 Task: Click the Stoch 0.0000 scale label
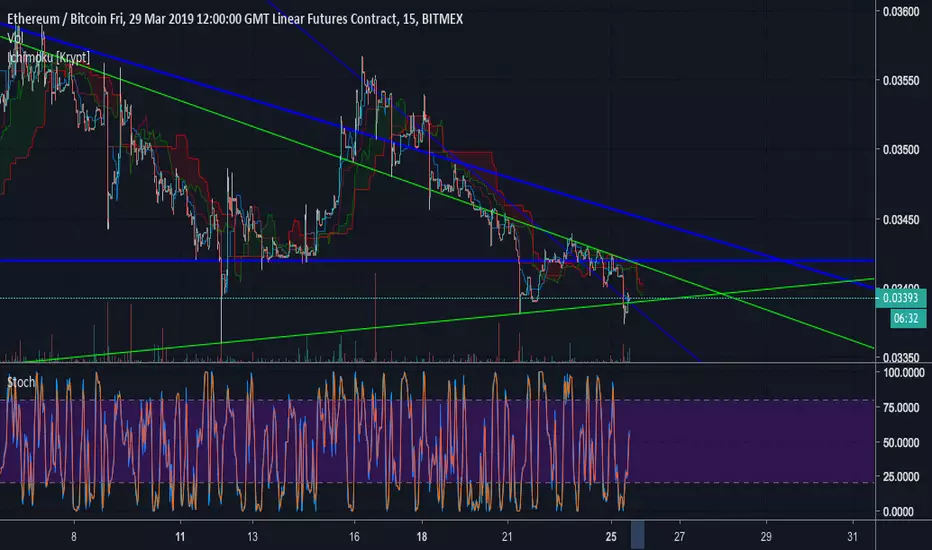pos(899,512)
